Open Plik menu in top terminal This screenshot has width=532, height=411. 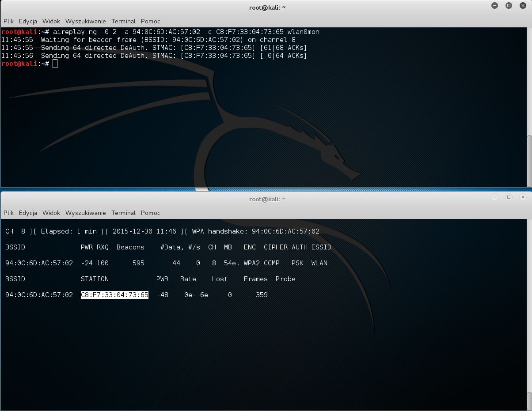pos(8,21)
